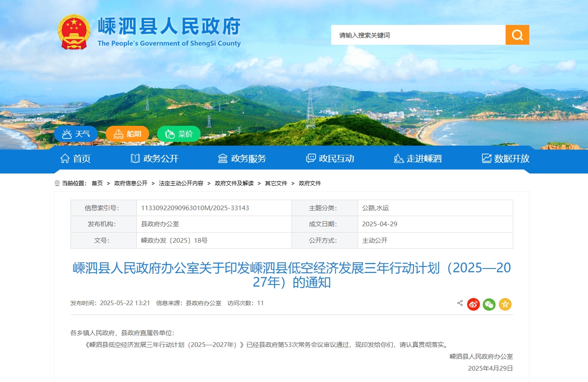Click 政府信息公开 breadcrumb link

point(131,183)
